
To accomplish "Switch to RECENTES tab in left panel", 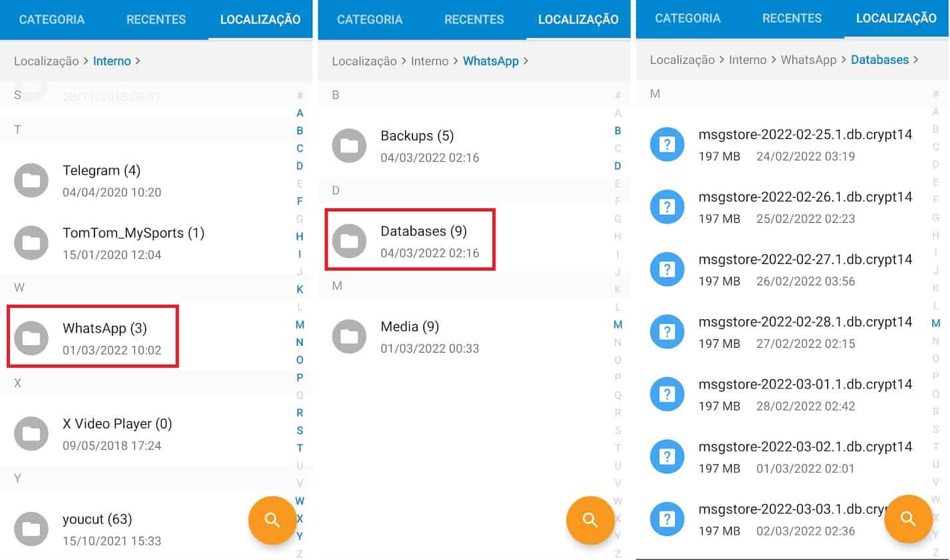I will (156, 19).
